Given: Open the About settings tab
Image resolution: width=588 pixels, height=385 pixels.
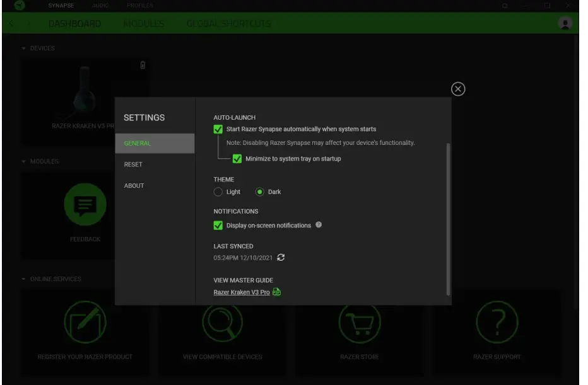Looking at the screenshot, I should click(x=134, y=186).
